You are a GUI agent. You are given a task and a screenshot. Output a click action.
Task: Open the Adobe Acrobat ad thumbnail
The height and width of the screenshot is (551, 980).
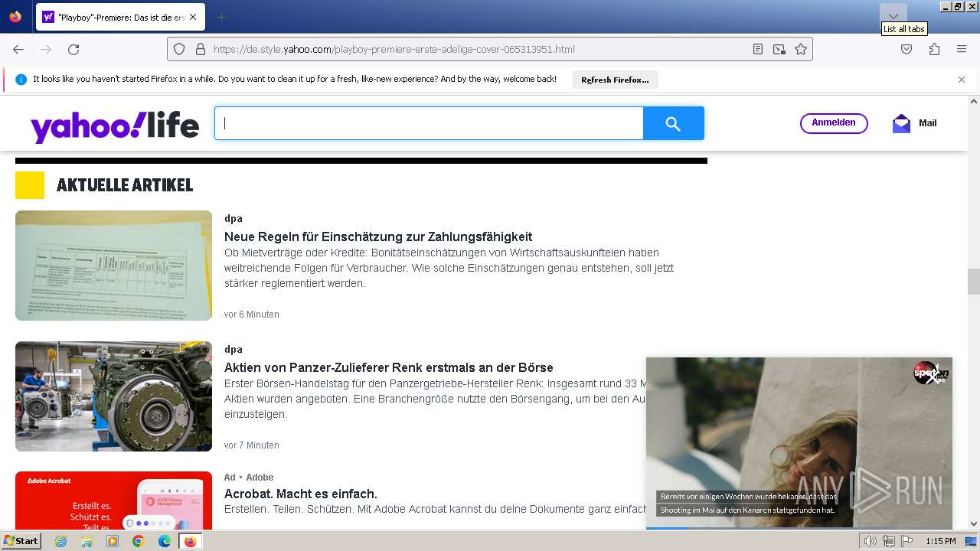(x=113, y=500)
